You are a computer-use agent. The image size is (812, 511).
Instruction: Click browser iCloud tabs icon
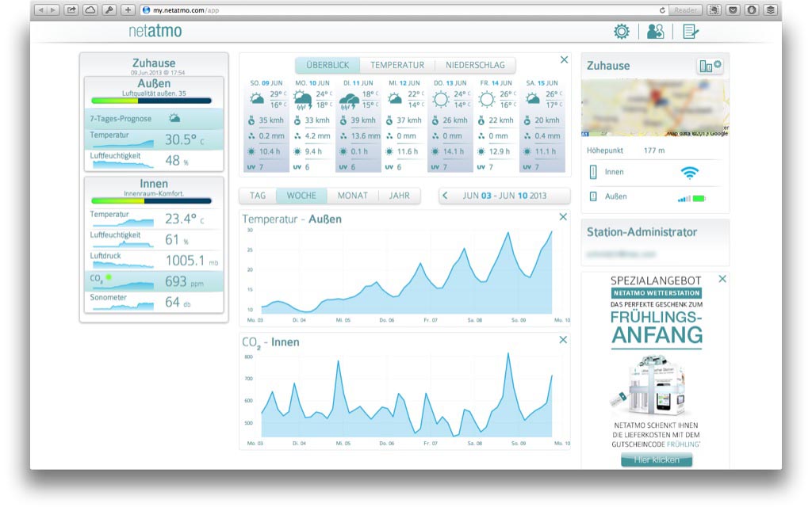tap(90, 10)
